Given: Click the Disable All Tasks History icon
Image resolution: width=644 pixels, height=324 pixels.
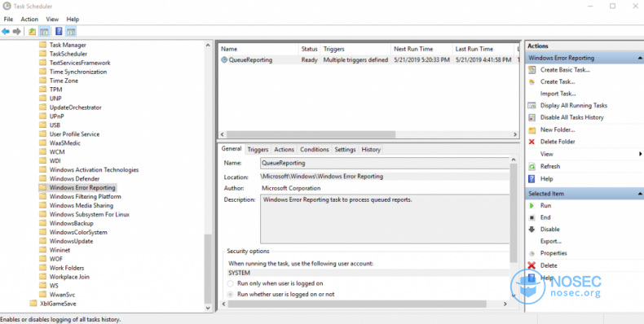Looking at the screenshot, I should pyautogui.click(x=532, y=117).
